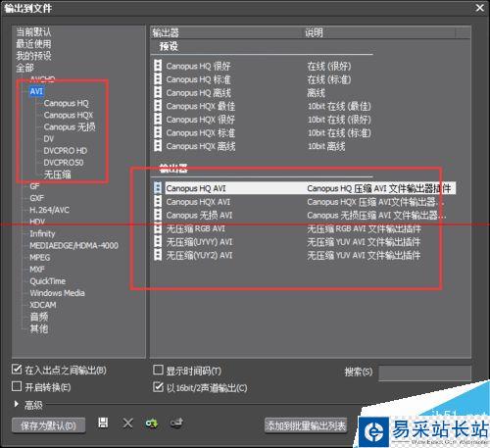Image resolution: width=490 pixels, height=448 pixels.
Task: Enable 显示时间码 checkbox
Action: point(158,370)
